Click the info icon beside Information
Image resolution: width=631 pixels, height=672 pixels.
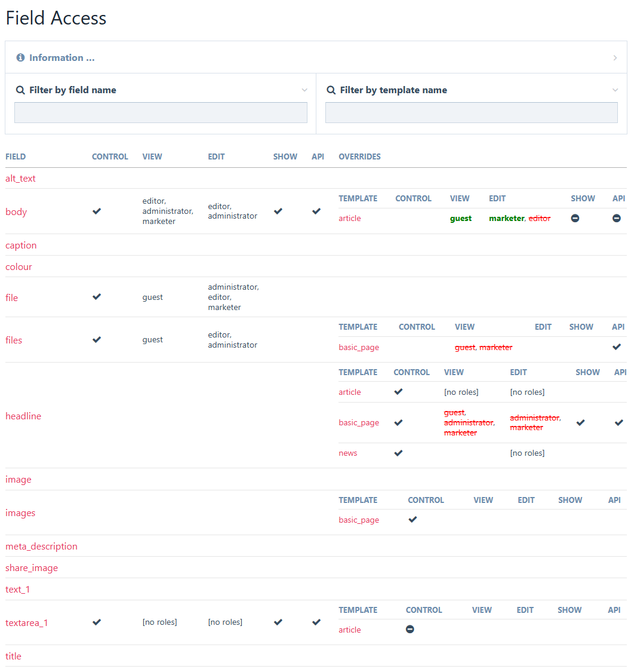20,58
